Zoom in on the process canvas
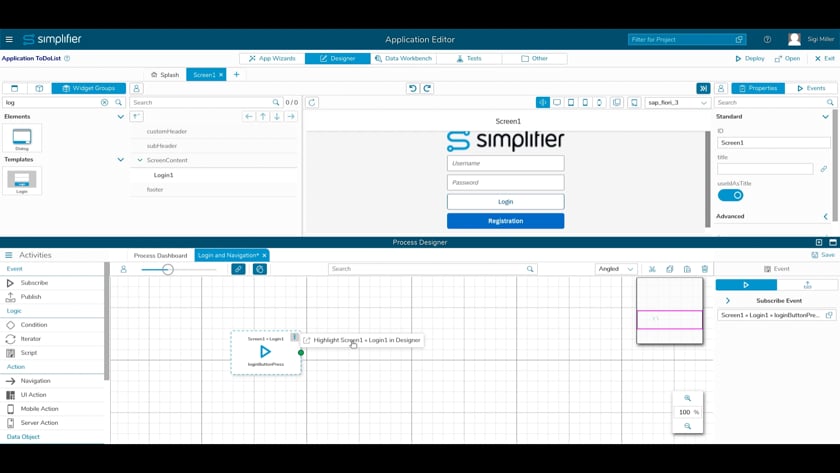 click(x=687, y=398)
